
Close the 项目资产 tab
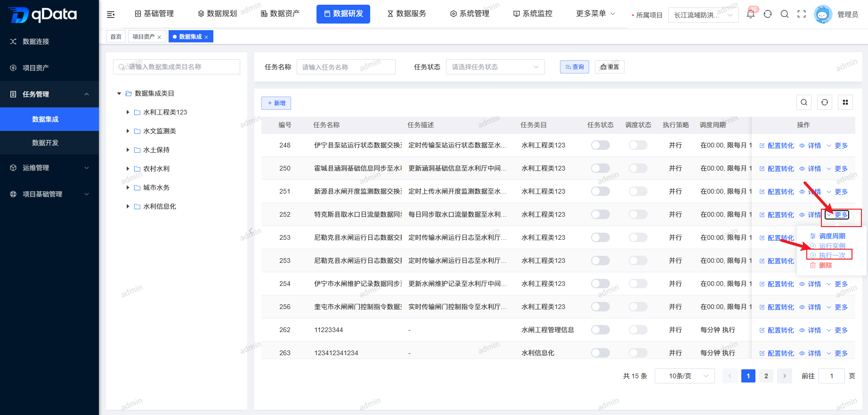(x=159, y=37)
